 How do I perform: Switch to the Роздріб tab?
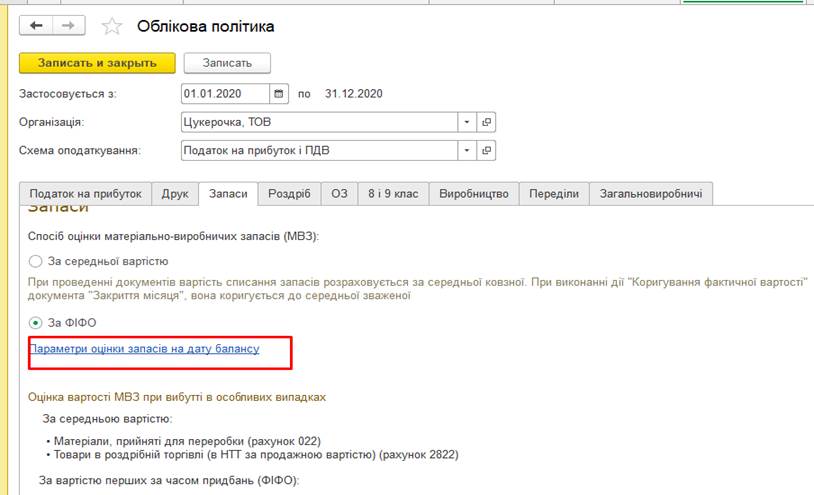tap(289, 194)
